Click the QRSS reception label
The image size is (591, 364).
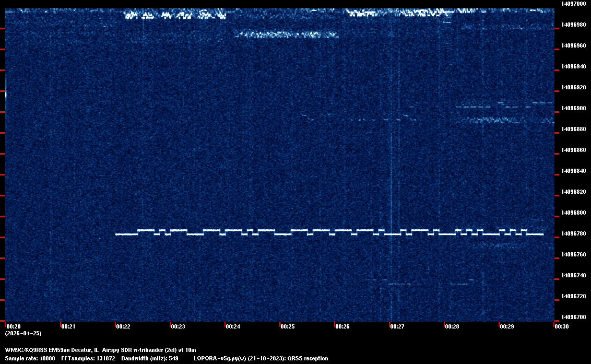click(308, 358)
